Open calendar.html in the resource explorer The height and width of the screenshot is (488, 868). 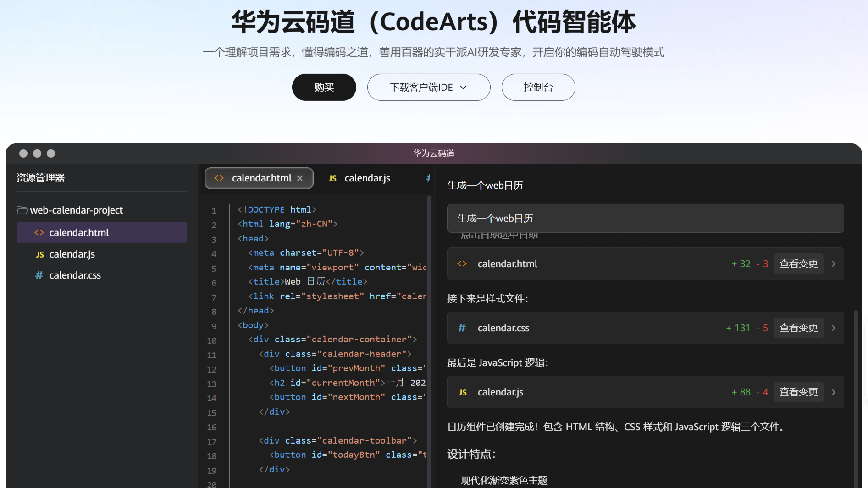pyautogui.click(x=102, y=232)
